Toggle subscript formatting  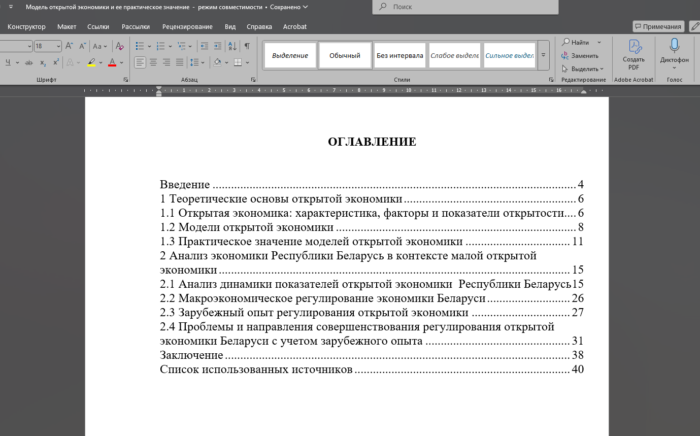43,62
